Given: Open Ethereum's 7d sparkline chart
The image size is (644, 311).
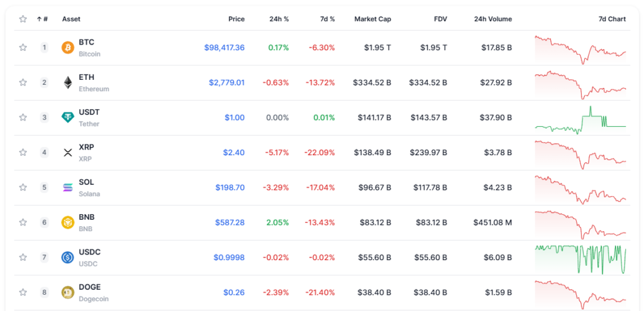Looking at the screenshot, I should tap(580, 85).
